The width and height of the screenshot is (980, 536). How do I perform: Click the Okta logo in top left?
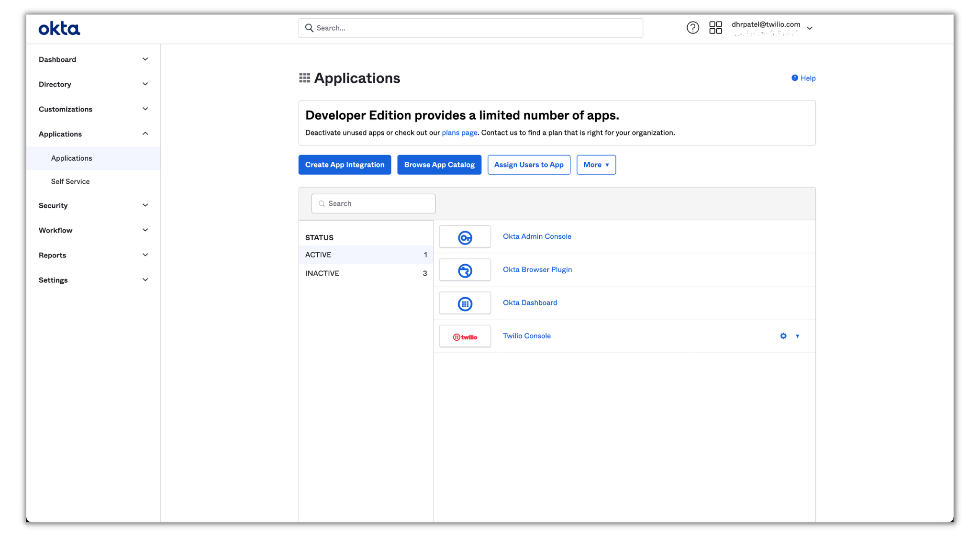pyautogui.click(x=59, y=28)
